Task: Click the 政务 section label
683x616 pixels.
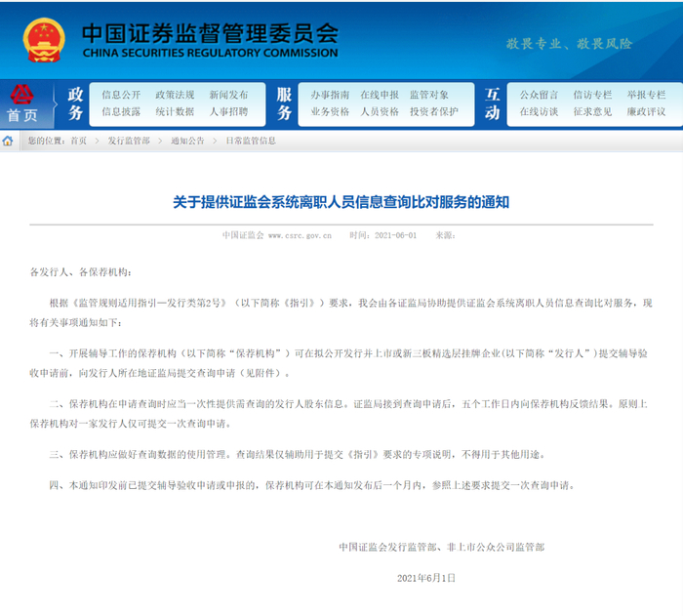Action: [75, 103]
